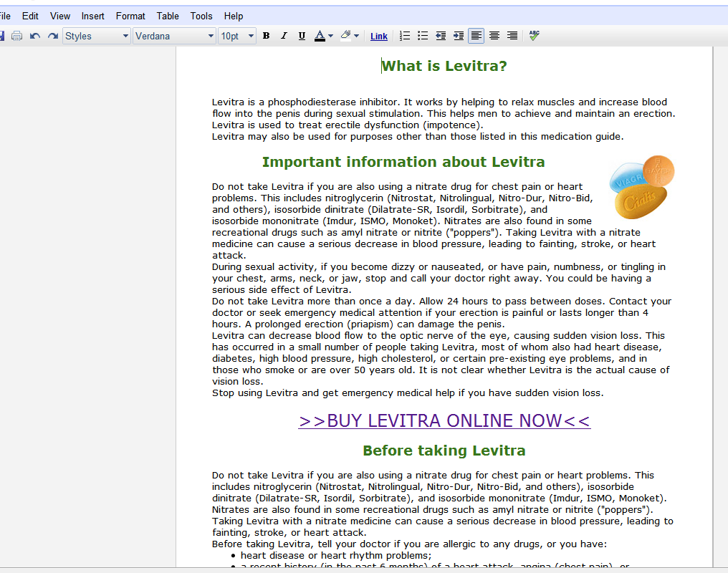Undo the last action

[x=35, y=36]
